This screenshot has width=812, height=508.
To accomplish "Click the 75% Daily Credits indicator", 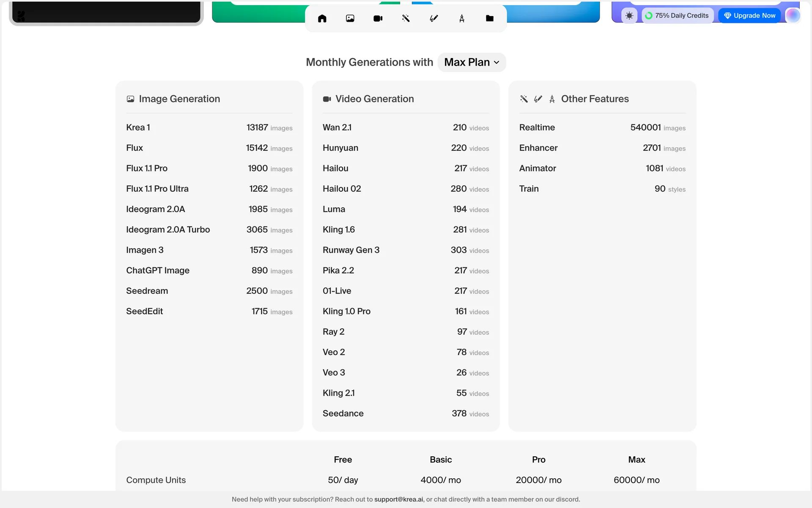I will click(x=677, y=16).
